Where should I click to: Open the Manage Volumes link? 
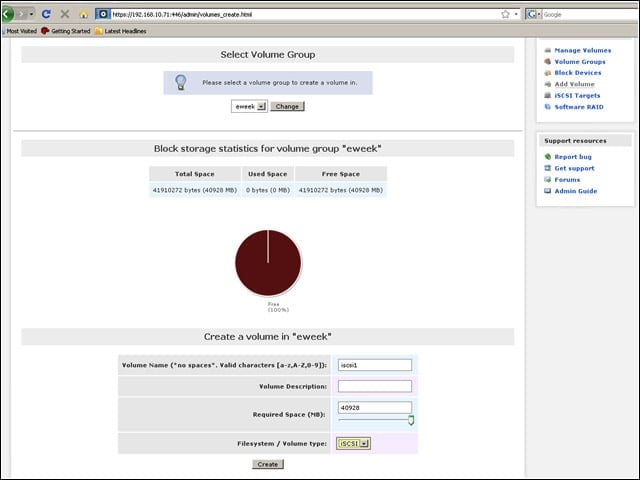pos(583,51)
